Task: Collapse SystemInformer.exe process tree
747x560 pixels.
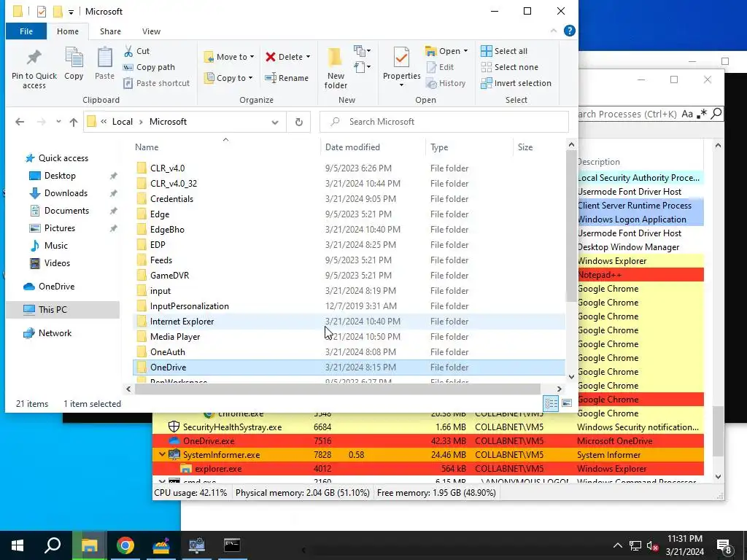Action: point(162,455)
